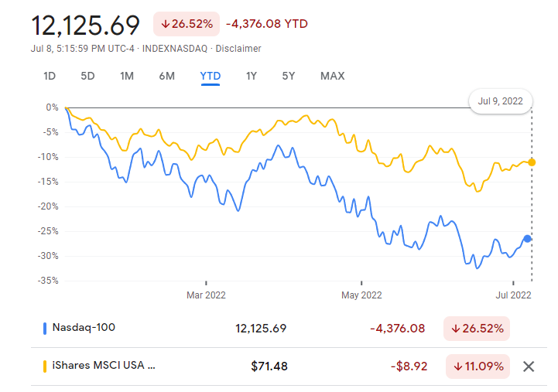Screen dimensions: 558x392
Task: Click the yellow endpoint dot on chart
Action: click(x=532, y=162)
